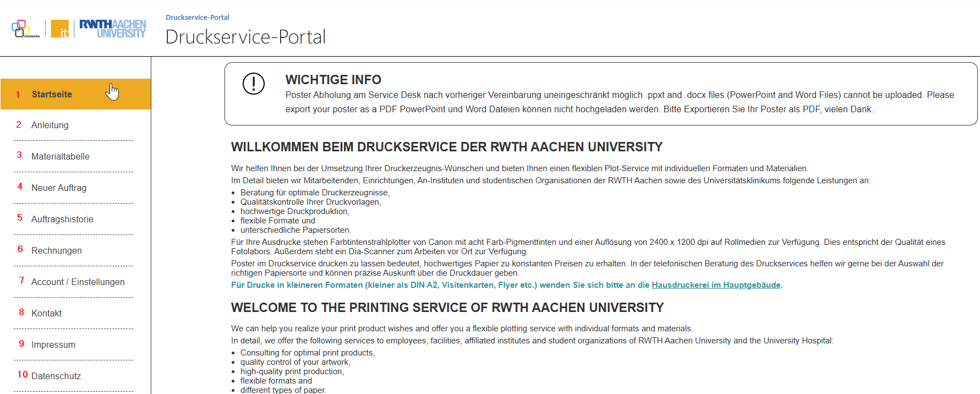Click the teal 'Für Drucke in kleineren Formaten' note
The image size is (980, 394).
[x=507, y=285]
